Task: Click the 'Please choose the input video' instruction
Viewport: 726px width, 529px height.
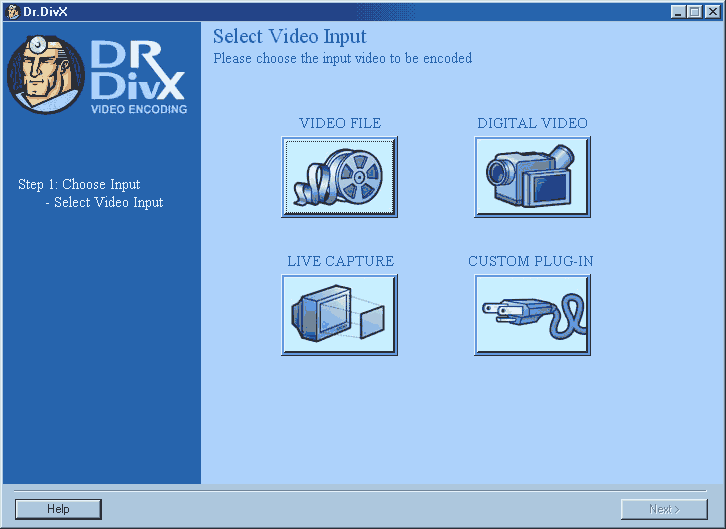Action: pyautogui.click(x=342, y=58)
